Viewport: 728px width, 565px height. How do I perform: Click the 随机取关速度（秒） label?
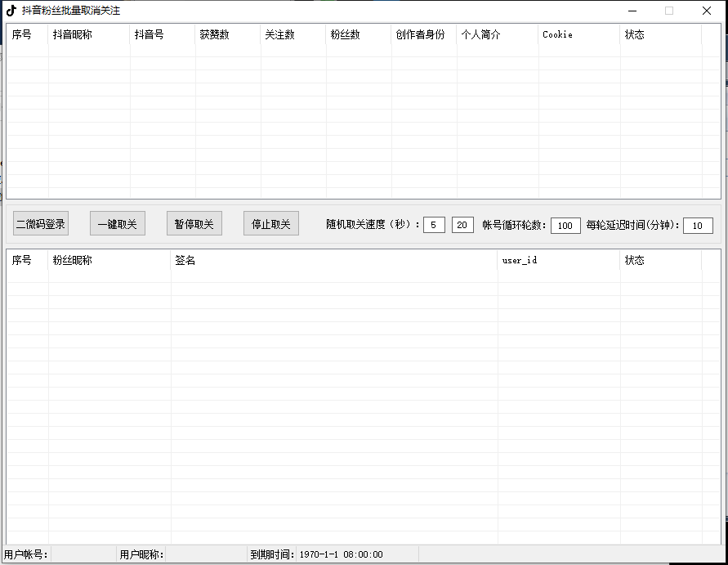pyautogui.click(x=373, y=224)
